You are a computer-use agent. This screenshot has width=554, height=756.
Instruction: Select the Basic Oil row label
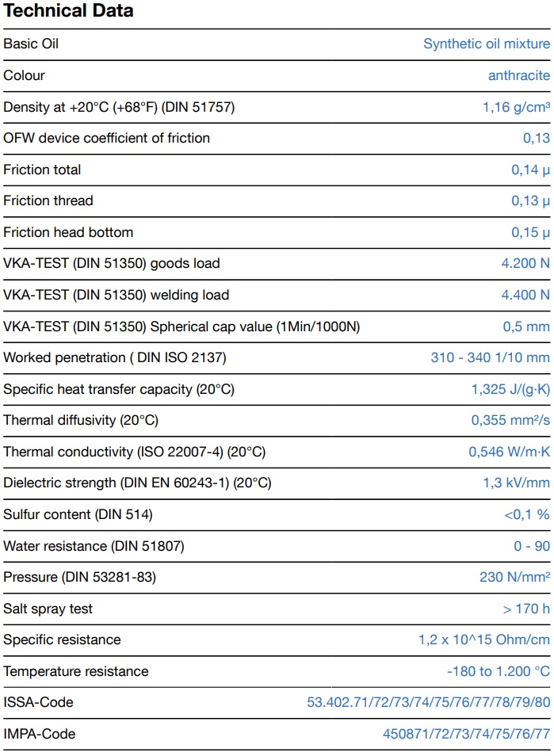coord(31,44)
